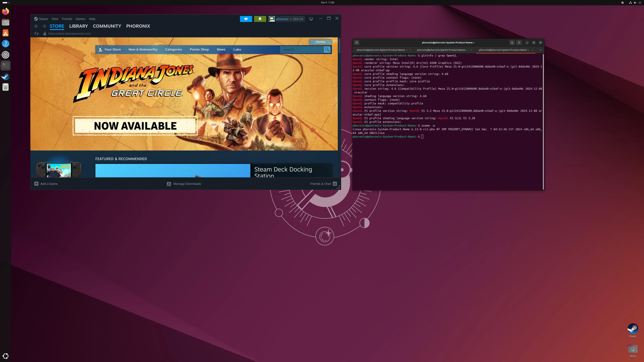This screenshot has height=362, width=644.
Task: Click the store search magnifier button
Action: (x=327, y=49)
